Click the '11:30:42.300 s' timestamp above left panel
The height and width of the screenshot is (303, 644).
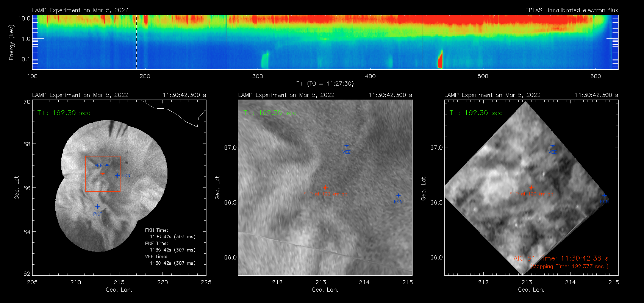pyautogui.click(x=184, y=95)
